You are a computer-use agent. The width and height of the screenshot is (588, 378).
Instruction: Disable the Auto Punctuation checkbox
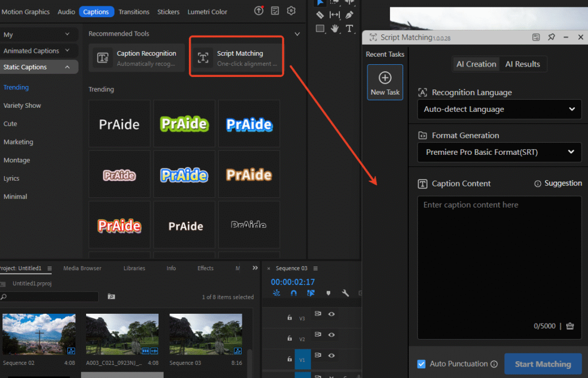click(421, 364)
